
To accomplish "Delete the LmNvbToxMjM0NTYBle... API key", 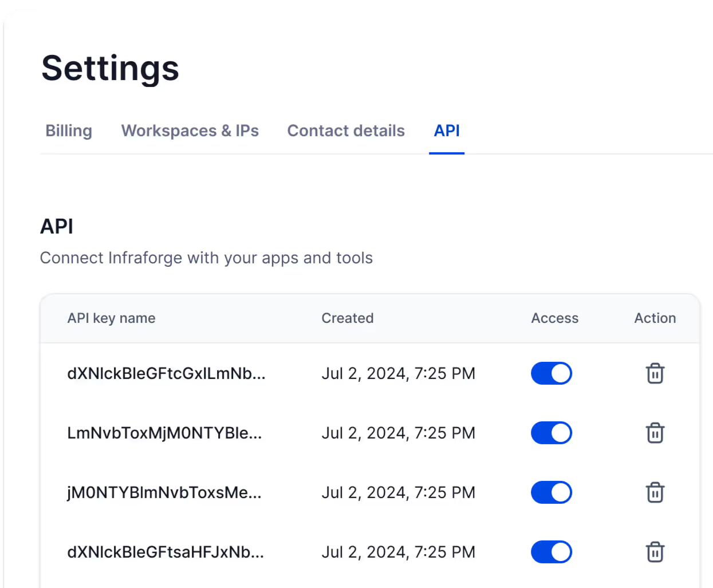I will 655,433.
